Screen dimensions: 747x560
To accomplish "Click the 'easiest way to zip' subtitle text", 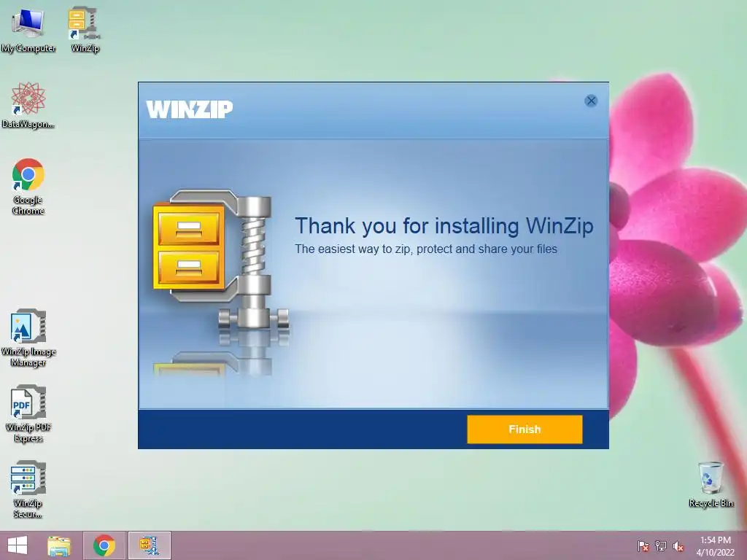I will click(x=426, y=249).
